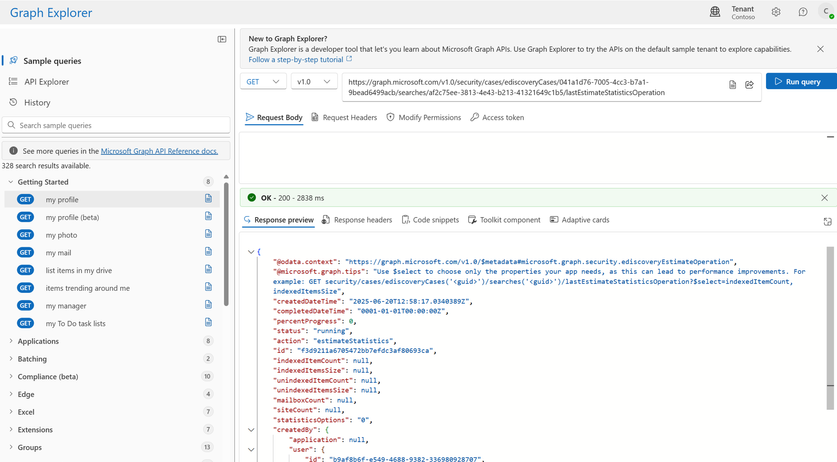Image resolution: width=837 pixels, height=462 pixels.
Task: Open the GET method dropdown
Action: click(263, 82)
